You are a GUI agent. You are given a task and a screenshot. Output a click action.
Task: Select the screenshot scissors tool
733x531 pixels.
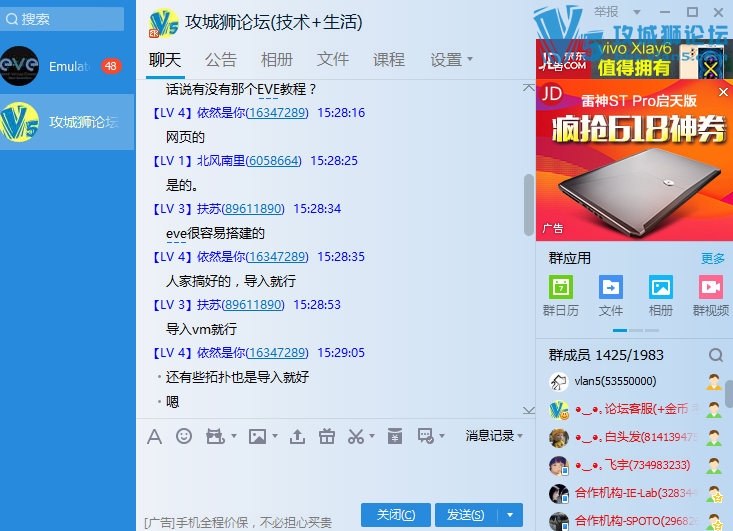356,436
